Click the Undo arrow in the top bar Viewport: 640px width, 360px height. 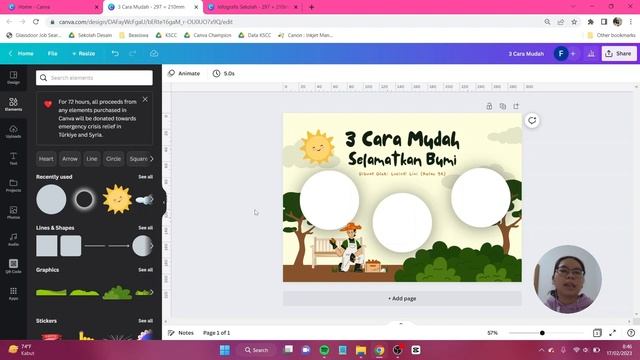click(x=115, y=53)
